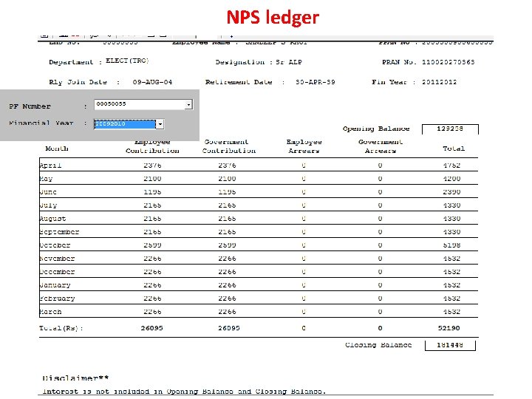Click the Fin Year value 20112012
Image resolution: width=532 pixels, height=399 pixels.
pos(440,82)
